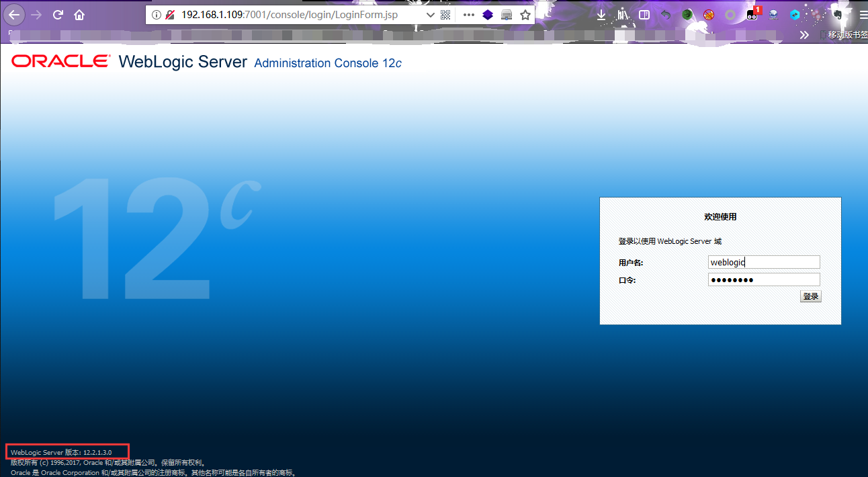Viewport: 868px width, 477px height.
Task: Click the red crossed-out circle extension
Action: click(709, 14)
